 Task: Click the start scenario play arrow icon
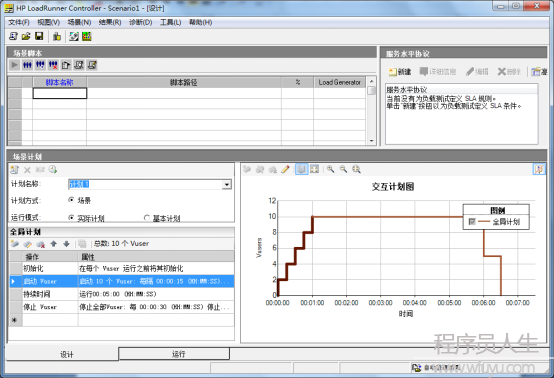click(x=14, y=65)
